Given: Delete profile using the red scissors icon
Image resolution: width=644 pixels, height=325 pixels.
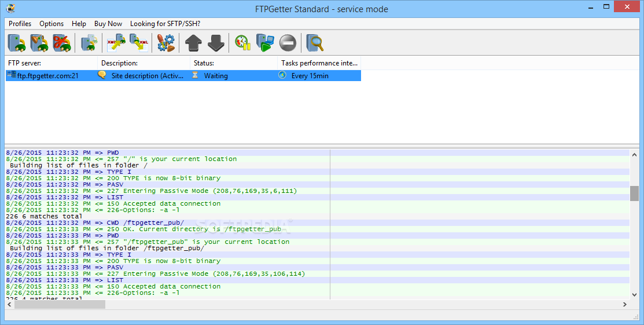Looking at the screenshot, I should pos(62,43).
